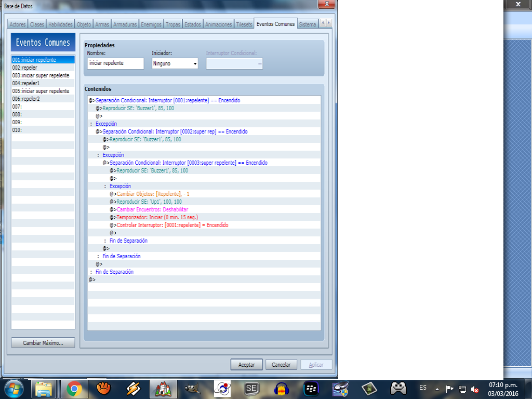Open the Action Center flag icon
The width and height of the screenshot is (532, 399).
[x=449, y=389]
